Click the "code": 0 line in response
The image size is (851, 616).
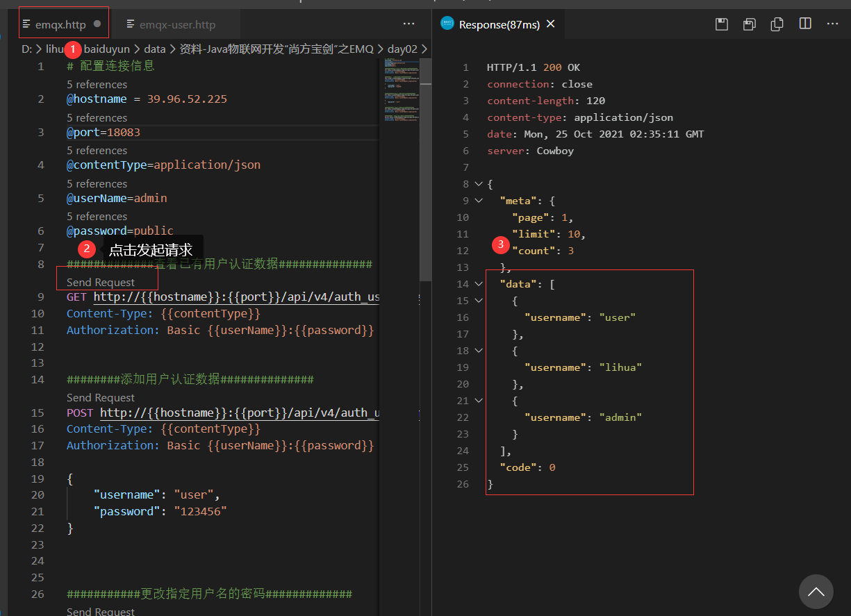click(527, 467)
